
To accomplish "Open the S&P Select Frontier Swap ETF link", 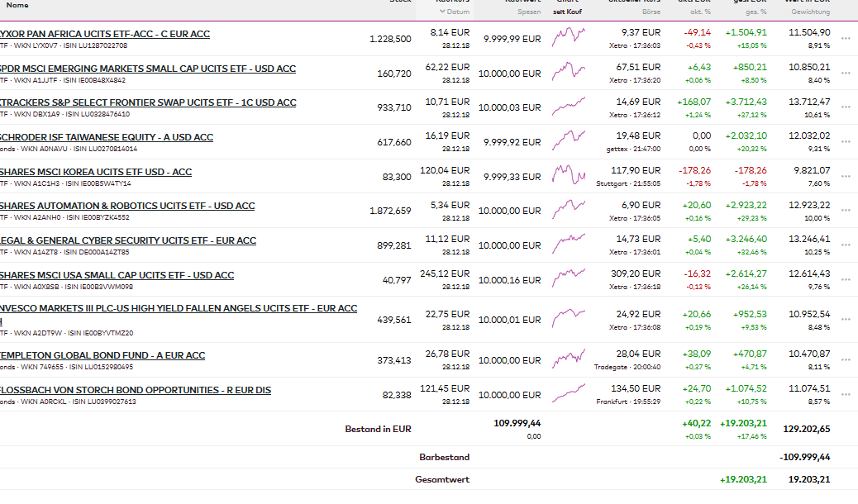I will [148, 103].
